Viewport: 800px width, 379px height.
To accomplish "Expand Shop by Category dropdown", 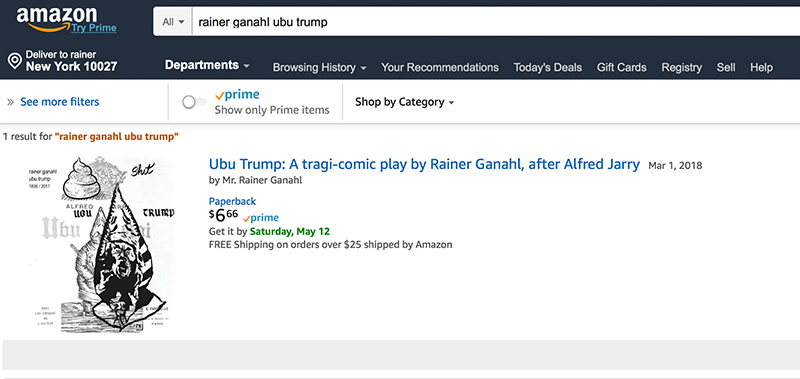I will [405, 102].
